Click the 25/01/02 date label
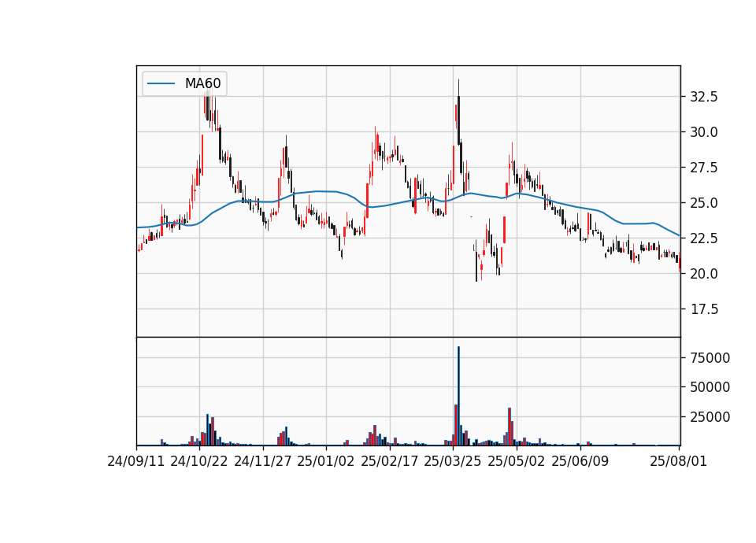This screenshot has width=756, height=543. coord(326,461)
